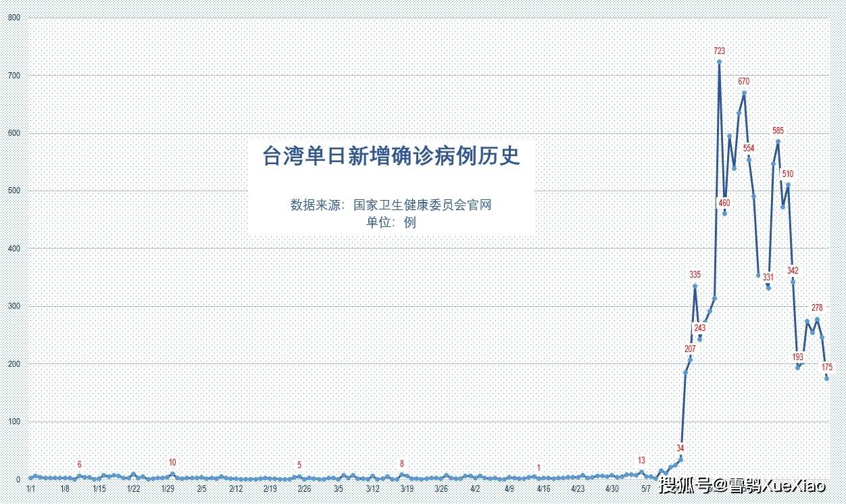Click the y-axis value 100
The image size is (846, 504).
coord(14,422)
